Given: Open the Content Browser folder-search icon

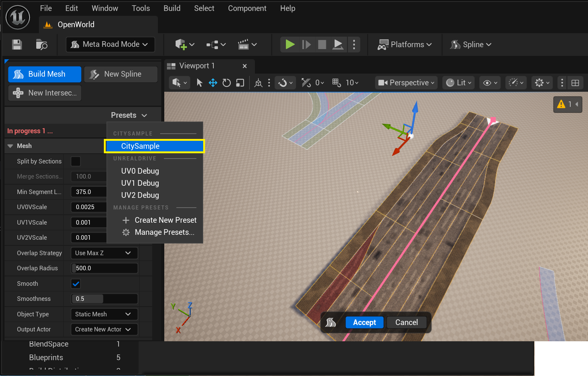Looking at the screenshot, I should point(42,45).
